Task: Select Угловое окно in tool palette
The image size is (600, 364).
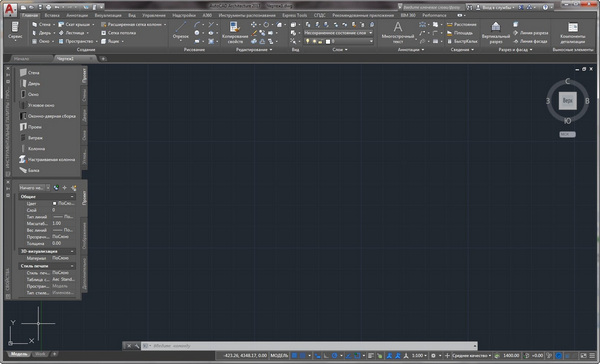Action: pos(37,105)
